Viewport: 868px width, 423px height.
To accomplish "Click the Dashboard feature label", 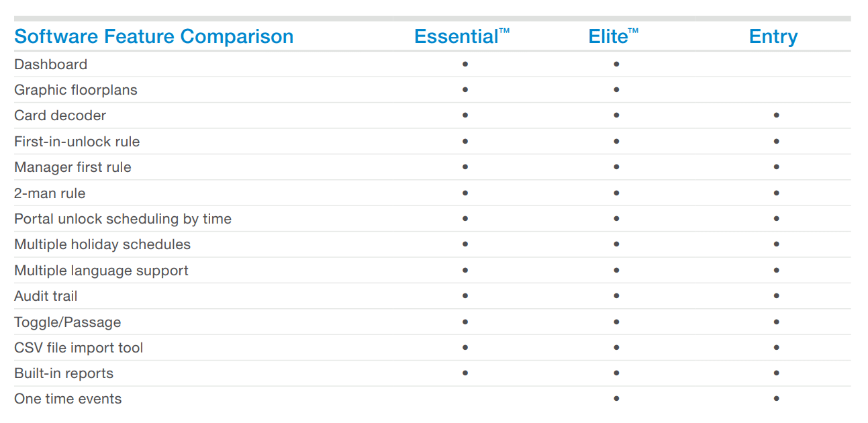I will tap(51, 64).
